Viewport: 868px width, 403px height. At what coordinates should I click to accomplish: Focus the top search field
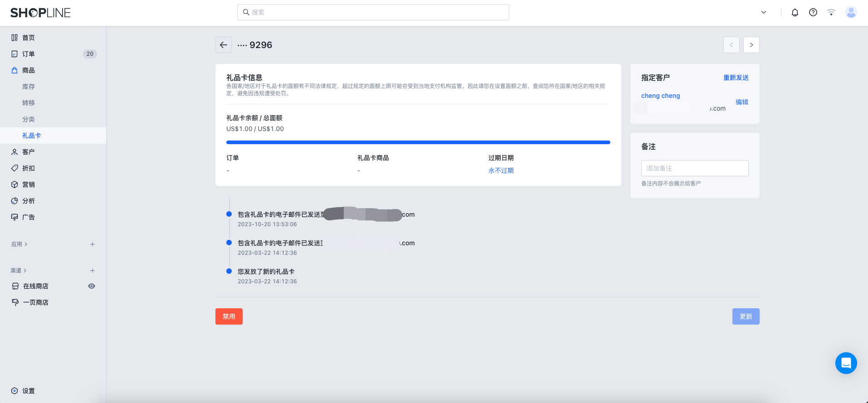coord(373,12)
